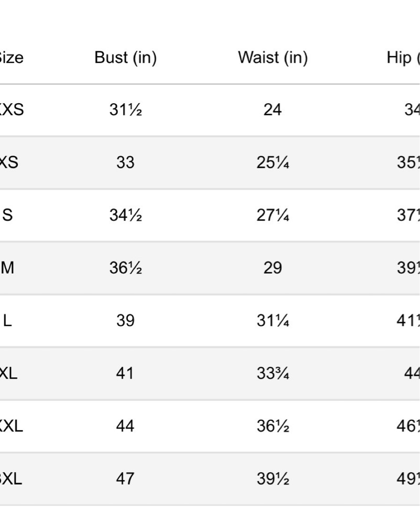Select the XXL bust value 44
Screen dimensions: 420x524
(125, 425)
